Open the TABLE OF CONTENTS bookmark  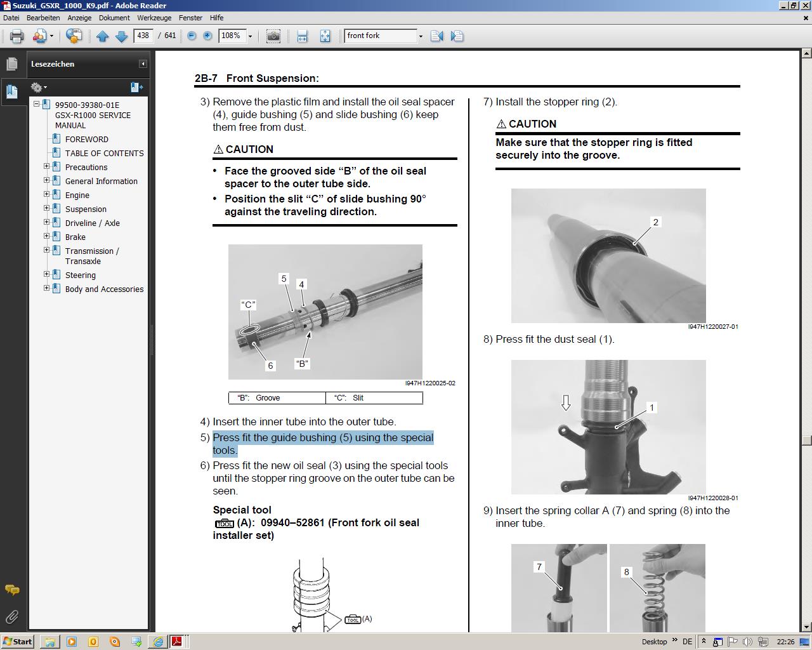104,153
